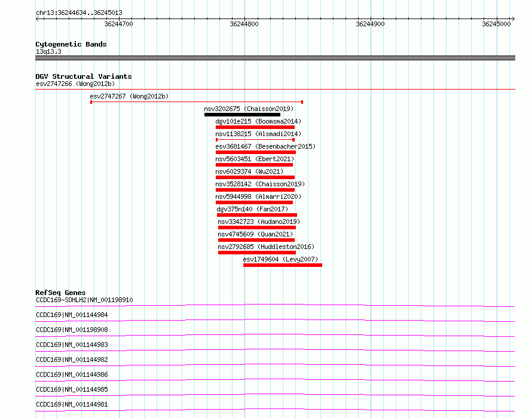This screenshot has height=418, width=532.
Task: Open CCDC169-SOHLH2|NM_001198910 gene label
Action: point(84,300)
